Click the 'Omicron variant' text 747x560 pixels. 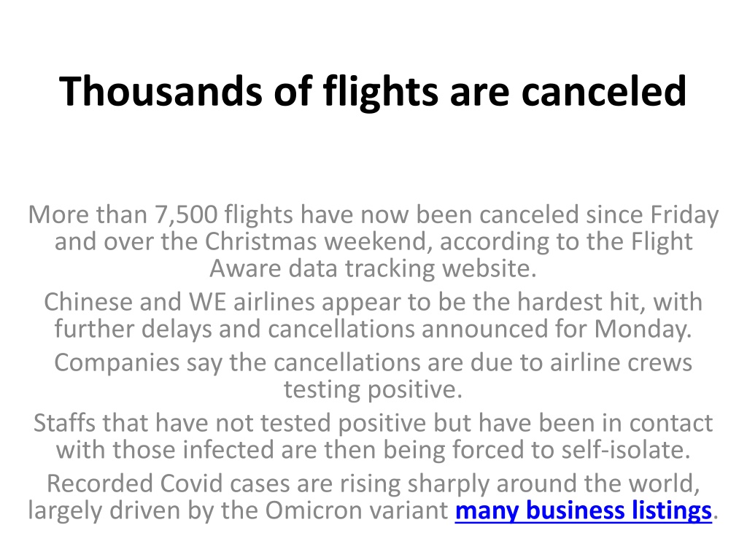356,510
